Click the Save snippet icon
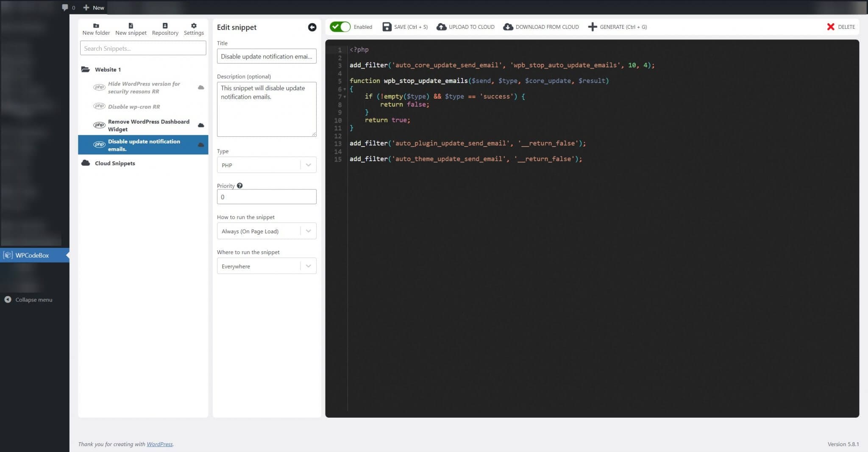Screen dimensions: 868x452 [387, 27]
